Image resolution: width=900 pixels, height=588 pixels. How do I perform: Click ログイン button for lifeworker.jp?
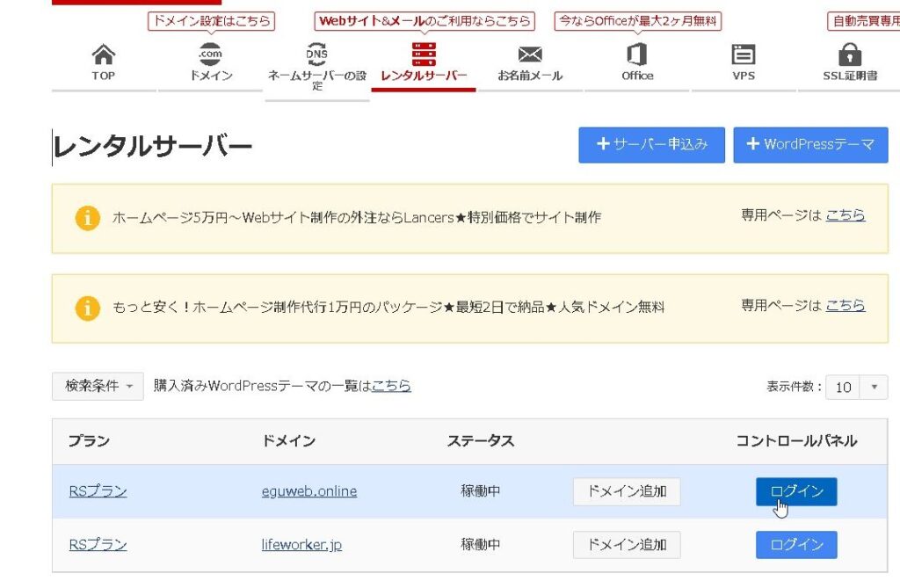click(796, 545)
